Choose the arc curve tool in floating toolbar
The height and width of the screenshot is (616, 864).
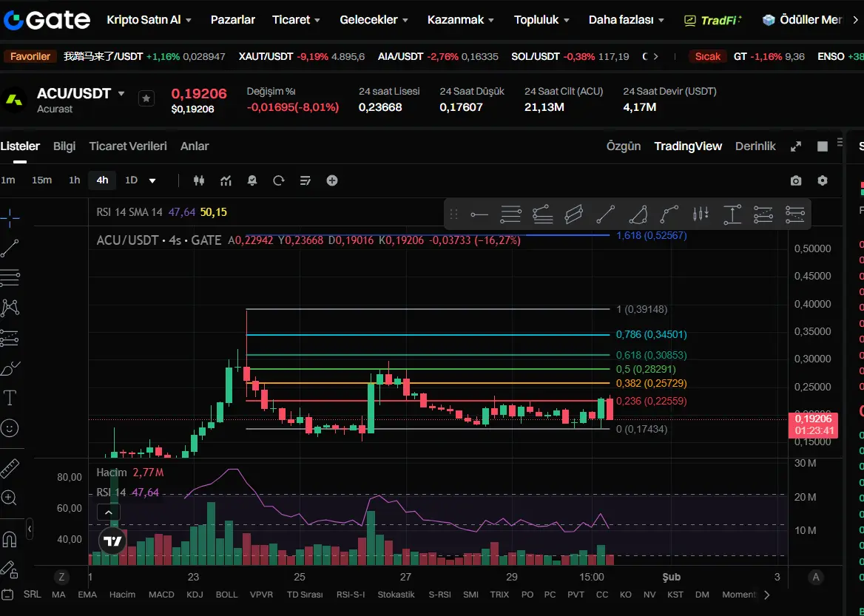pyautogui.click(x=669, y=214)
